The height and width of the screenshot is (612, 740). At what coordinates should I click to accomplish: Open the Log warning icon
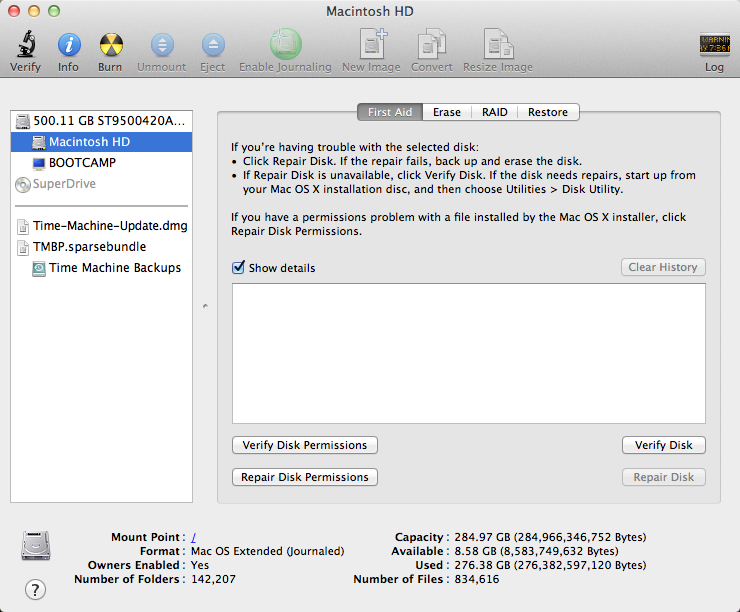pyautogui.click(x=715, y=44)
